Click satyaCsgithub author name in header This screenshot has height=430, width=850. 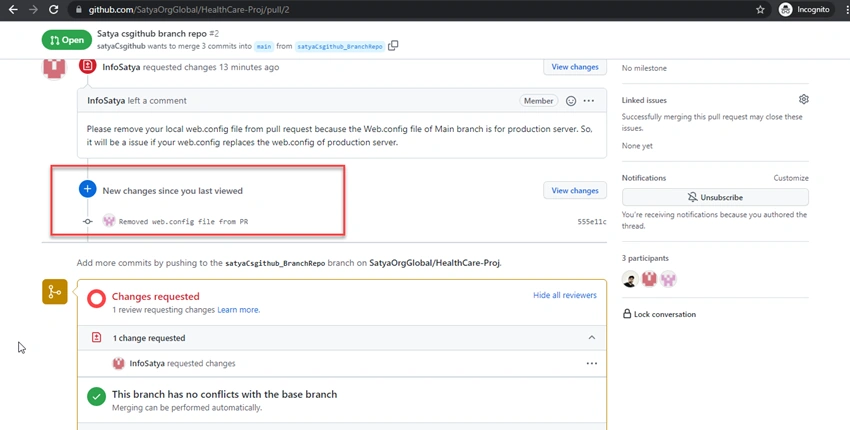coord(121,46)
